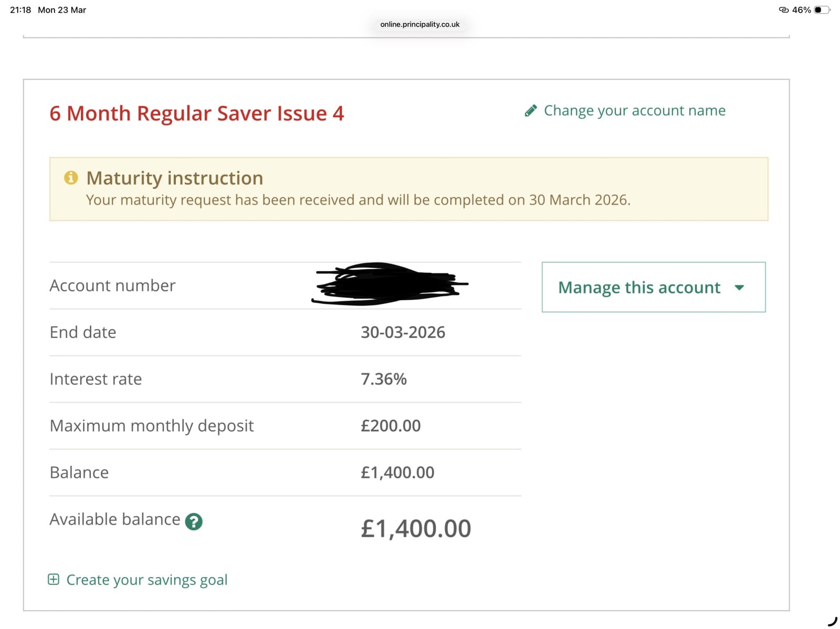This screenshot has height=629, width=840.
Task: Click the '6 Month Regular Saver Issue 4' heading
Action: pyautogui.click(x=197, y=113)
